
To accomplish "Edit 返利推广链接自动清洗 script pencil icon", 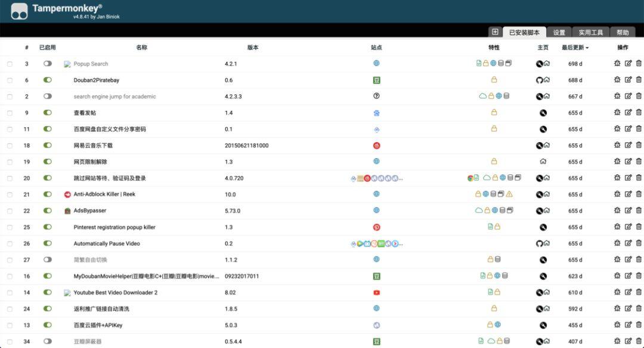I will [628, 309].
